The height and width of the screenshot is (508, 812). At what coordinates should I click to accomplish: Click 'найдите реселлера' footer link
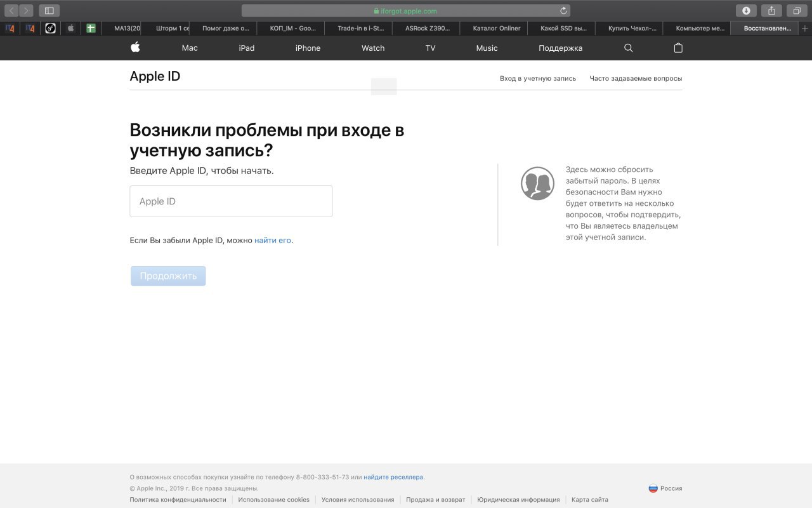[x=394, y=477]
